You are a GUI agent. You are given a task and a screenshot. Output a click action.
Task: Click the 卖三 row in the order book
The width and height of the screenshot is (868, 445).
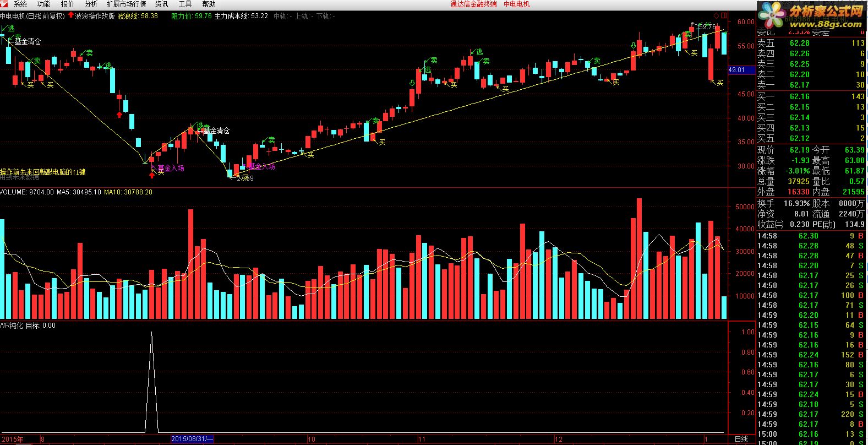coord(811,64)
